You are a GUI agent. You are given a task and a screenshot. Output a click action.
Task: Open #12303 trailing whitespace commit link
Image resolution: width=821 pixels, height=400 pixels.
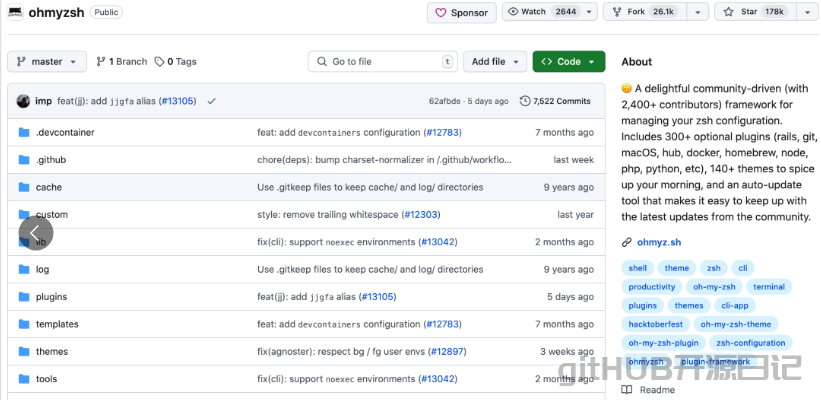point(422,214)
